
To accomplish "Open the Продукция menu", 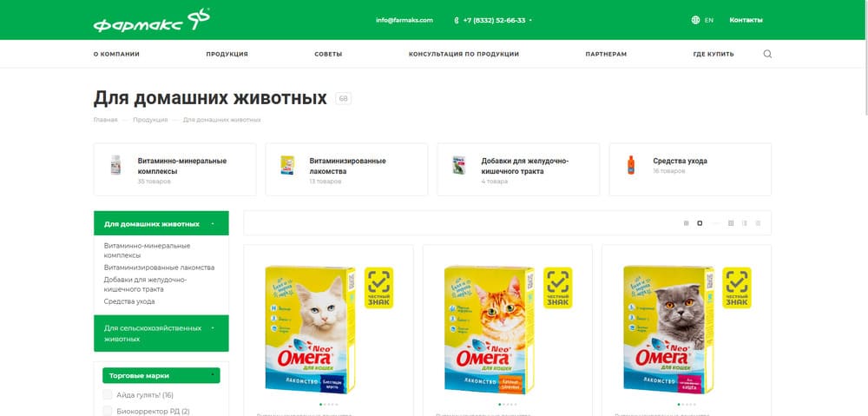I will point(227,55).
